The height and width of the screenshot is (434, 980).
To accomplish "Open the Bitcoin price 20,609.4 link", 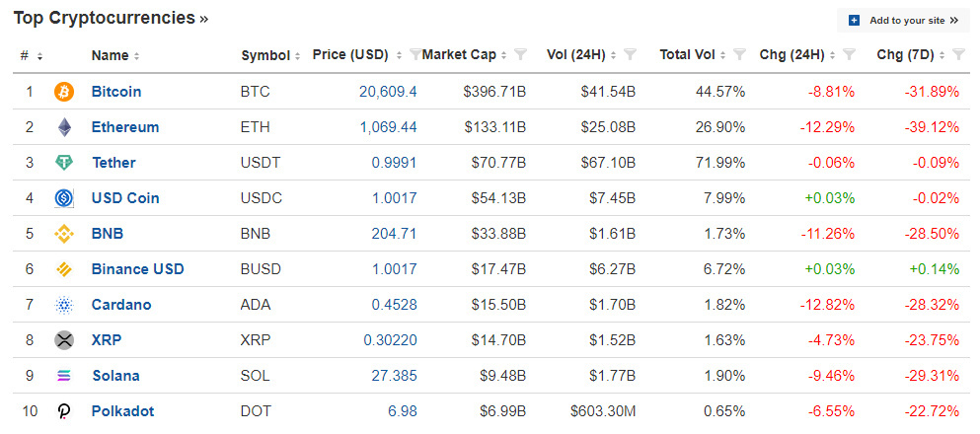I will pos(388,92).
